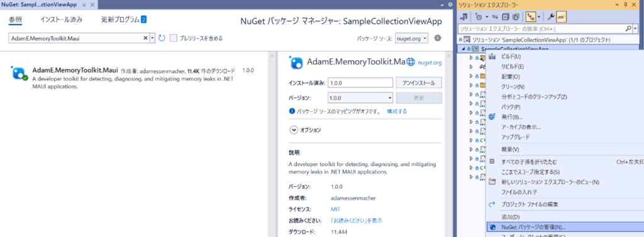Pin the Solution Explorer panel

[x=626, y=4]
